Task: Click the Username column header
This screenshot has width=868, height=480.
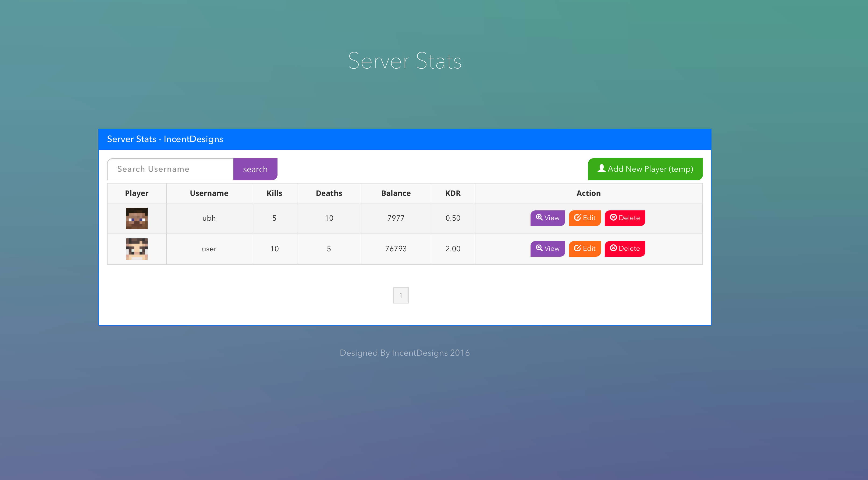Action: [x=209, y=193]
